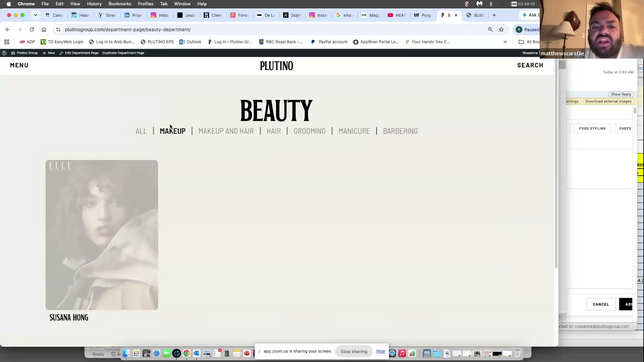Expand the tab search dropdown arrow
644x362 pixels.
tap(36, 15)
